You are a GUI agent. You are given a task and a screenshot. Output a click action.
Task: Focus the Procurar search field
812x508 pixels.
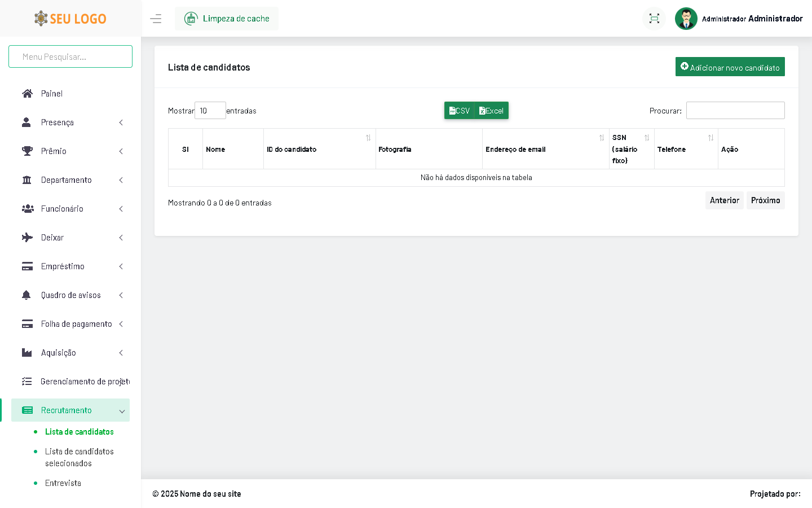[x=735, y=111]
